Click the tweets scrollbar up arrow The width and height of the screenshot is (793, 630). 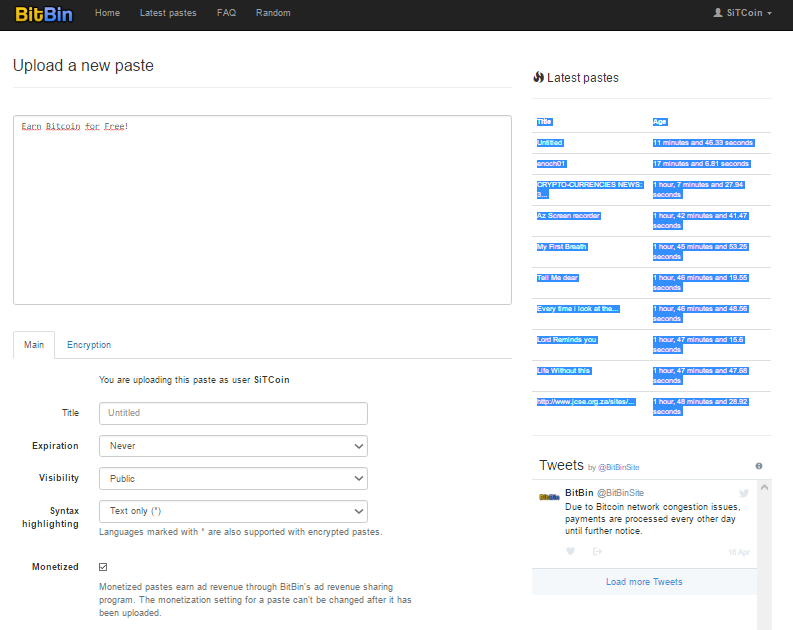(x=764, y=487)
